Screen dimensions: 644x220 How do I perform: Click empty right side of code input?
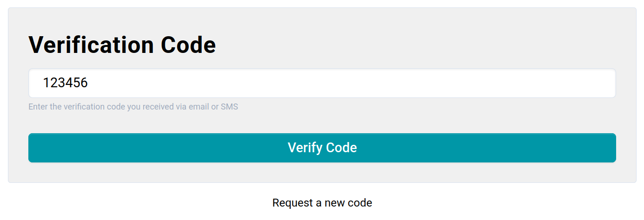point(511,83)
